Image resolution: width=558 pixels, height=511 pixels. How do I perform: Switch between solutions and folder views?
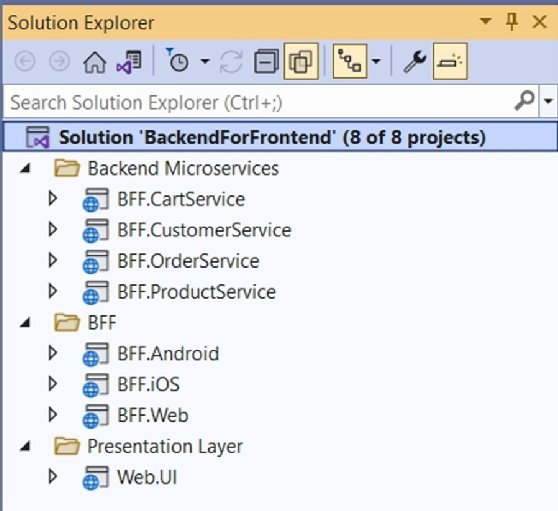129,62
